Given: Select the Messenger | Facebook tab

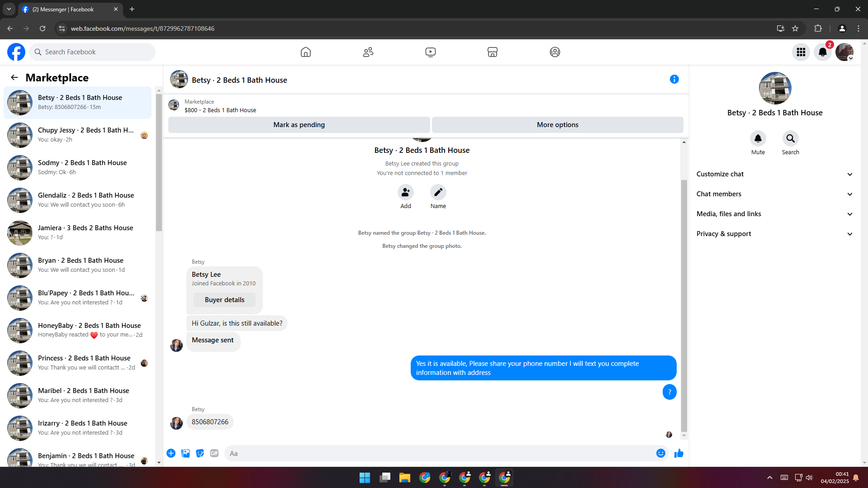Looking at the screenshot, I should [x=70, y=9].
